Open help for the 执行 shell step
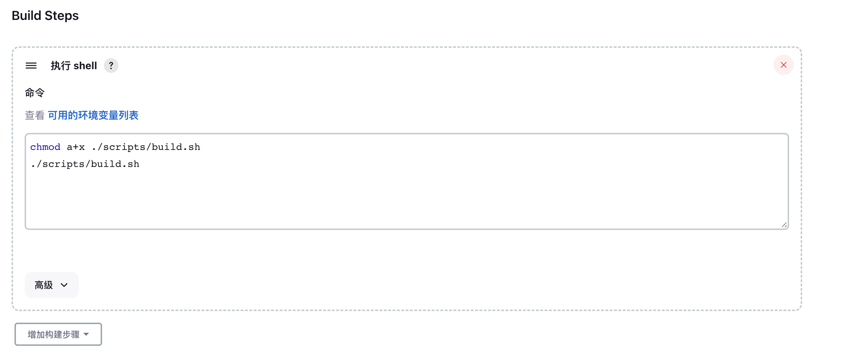 click(111, 66)
